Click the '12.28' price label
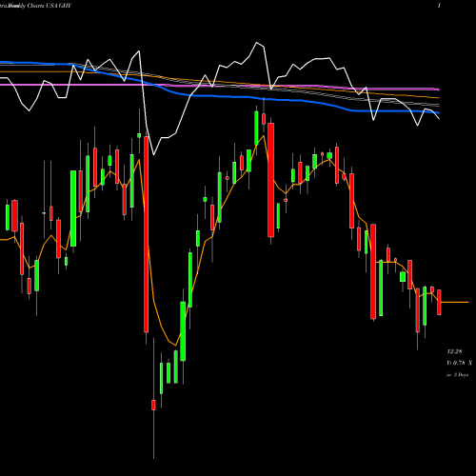The image size is (476, 476). click(x=454, y=351)
